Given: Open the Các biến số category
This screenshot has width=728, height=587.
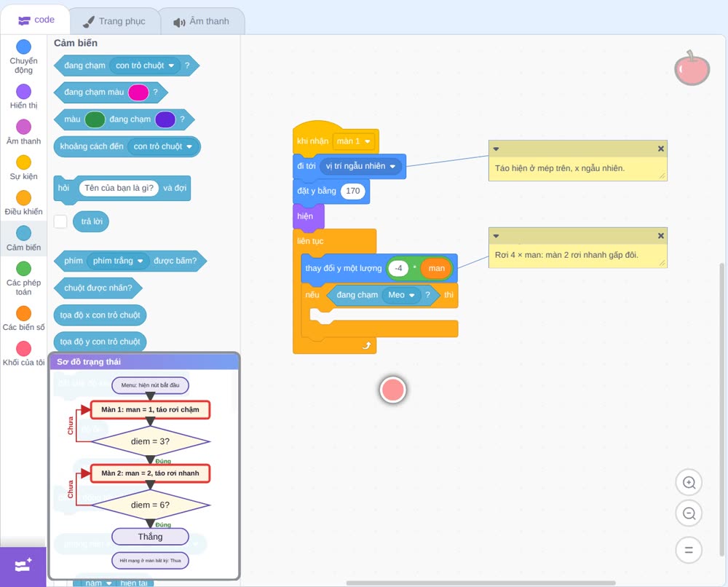Looking at the screenshot, I should 24,318.
